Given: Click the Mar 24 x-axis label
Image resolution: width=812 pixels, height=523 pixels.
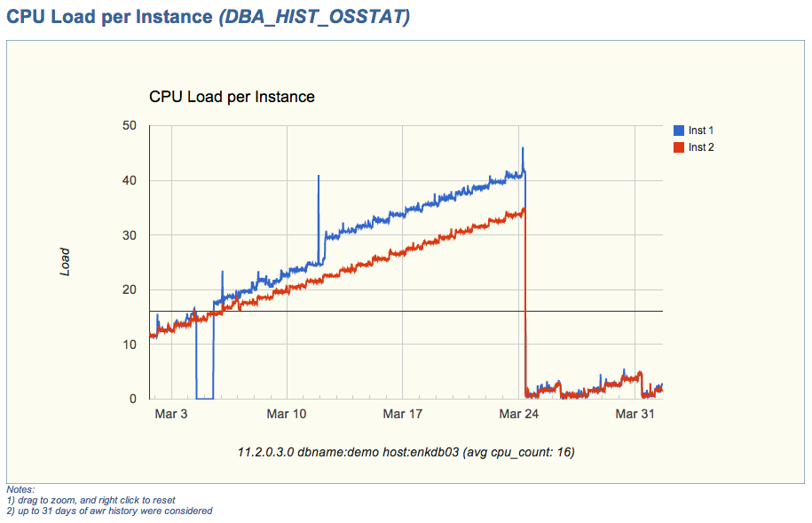Looking at the screenshot, I should pyautogui.click(x=519, y=414).
